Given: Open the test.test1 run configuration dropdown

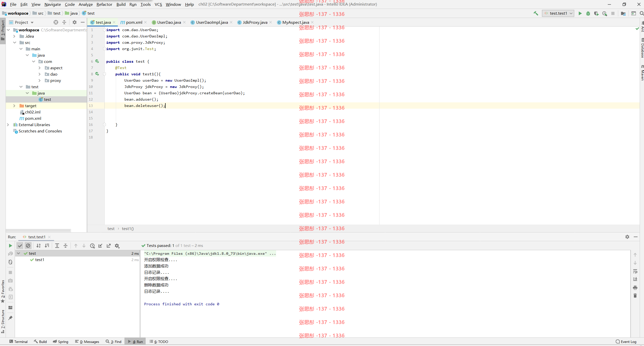Looking at the screenshot, I should click(558, 13).
